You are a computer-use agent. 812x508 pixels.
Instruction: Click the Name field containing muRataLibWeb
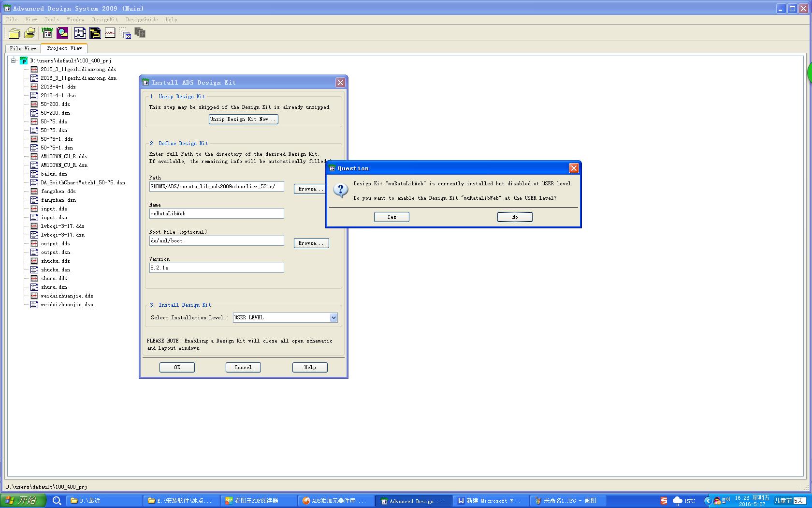(x=217, y=214)
